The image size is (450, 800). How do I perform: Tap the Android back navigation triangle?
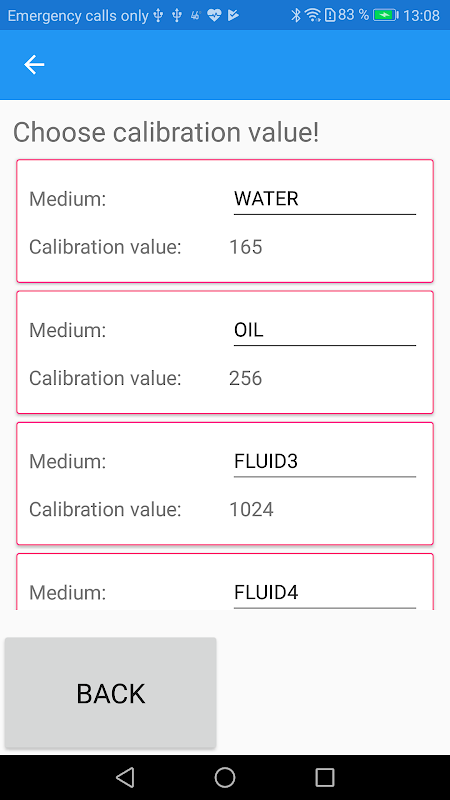(125, 777)
